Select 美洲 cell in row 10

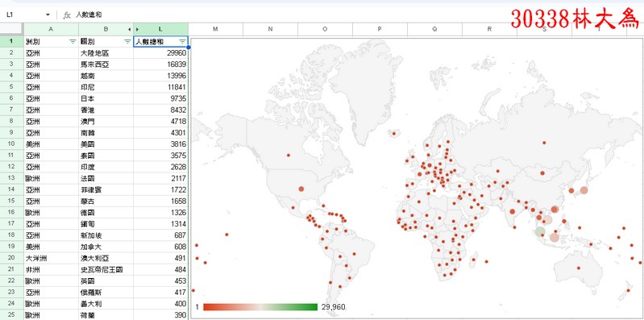pos(51,144)
